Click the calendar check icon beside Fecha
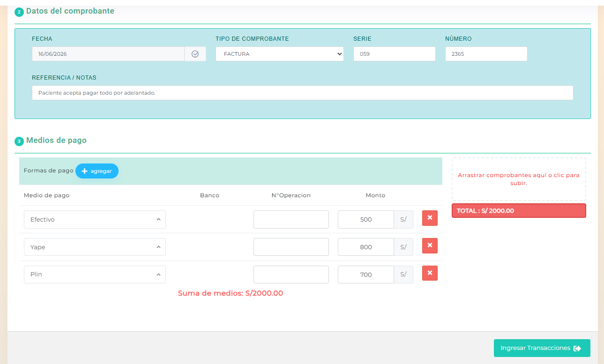 (195, 54)
